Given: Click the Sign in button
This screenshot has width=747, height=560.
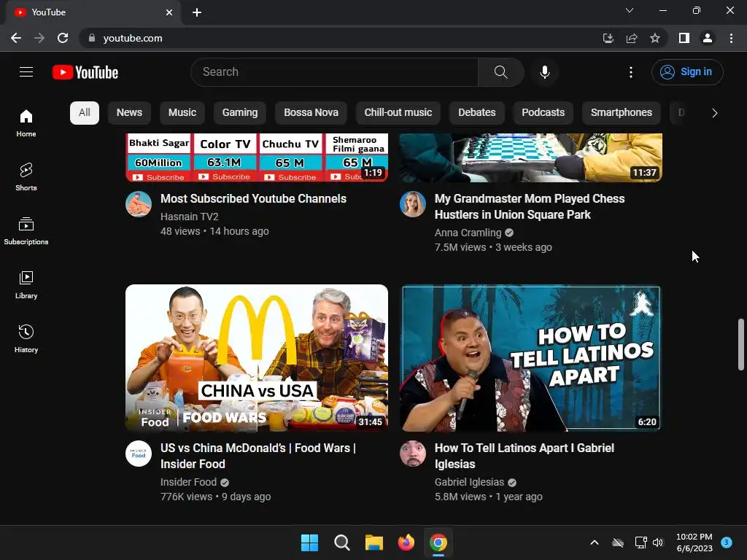Looking at the screenshot, I should pyautogui.click(x=687, y=72).
